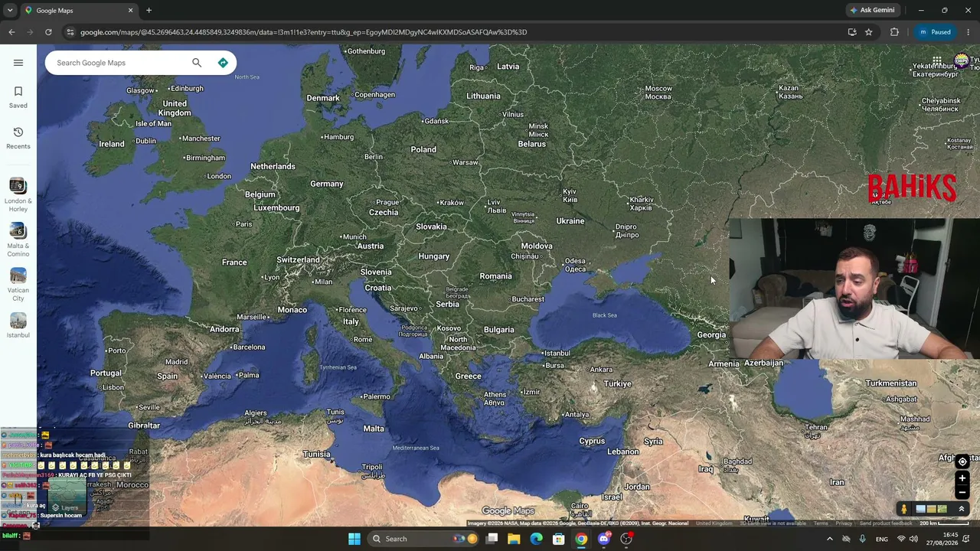Open the tab search dropdown
Screen dimensions: 980x551
pos(9,10)
